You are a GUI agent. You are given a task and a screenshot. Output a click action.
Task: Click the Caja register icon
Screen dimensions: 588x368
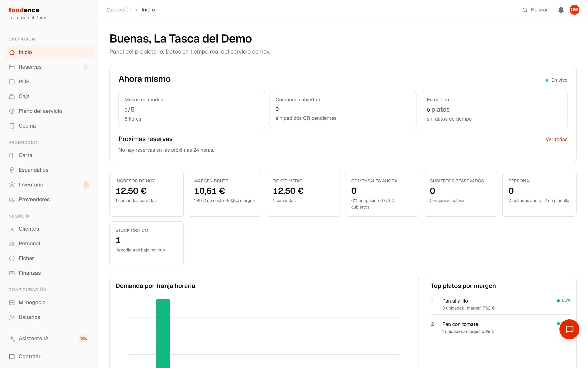tap(12, 96)
